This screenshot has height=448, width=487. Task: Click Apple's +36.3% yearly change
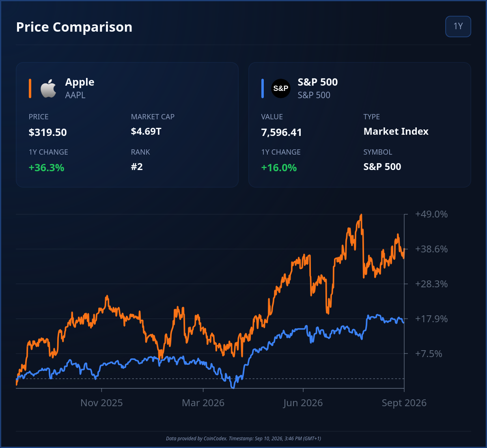point(47,168)
